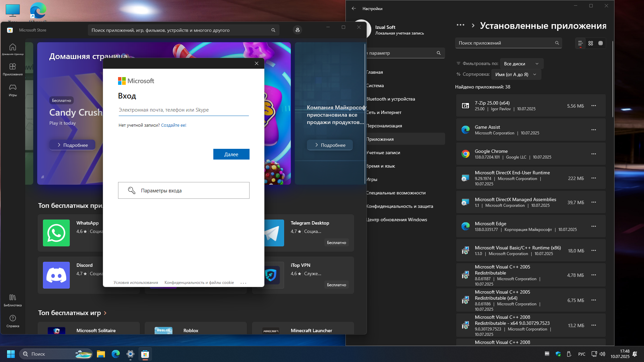Image resolution: width=644 pixels, height=362 pixels.
Task: Open the Microsoft Store Home page sidebar icon
Action: (x=13, y=49)
